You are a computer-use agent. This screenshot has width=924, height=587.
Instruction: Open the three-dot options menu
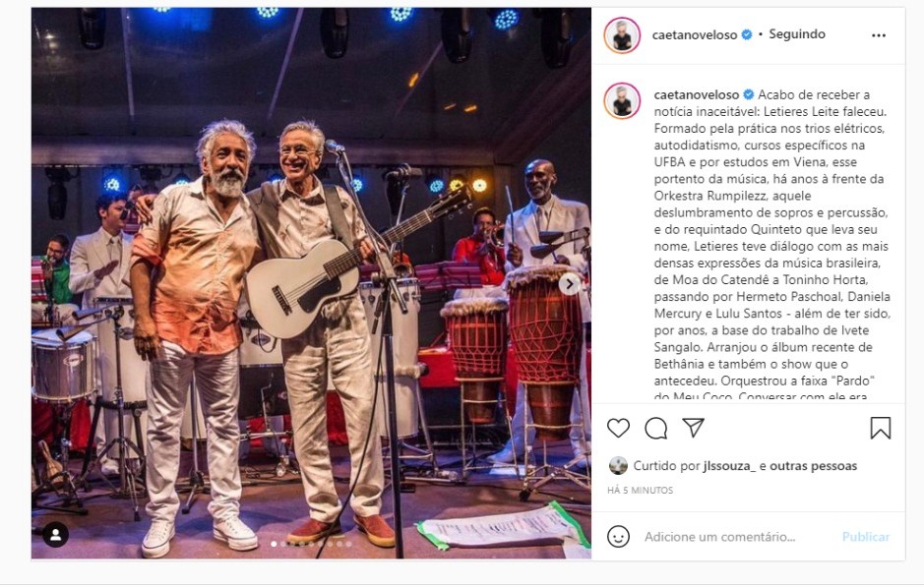(x=879, y=35)
